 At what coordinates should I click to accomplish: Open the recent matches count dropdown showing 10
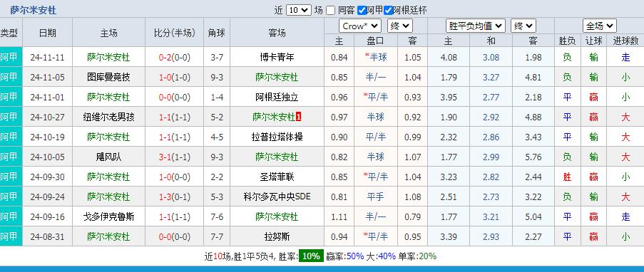coord(299,10)
